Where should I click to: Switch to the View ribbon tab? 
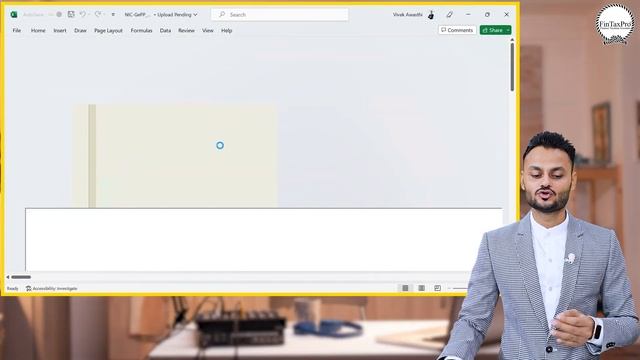point(208,30)
